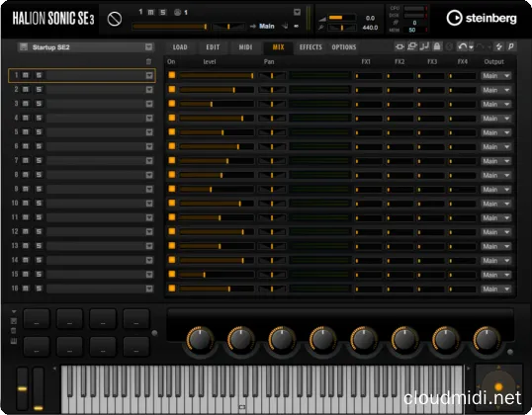The height and width of the screenshot is (415, 532).
Task: Click the master volume slider at top
Action: click(x=342, y=18)
